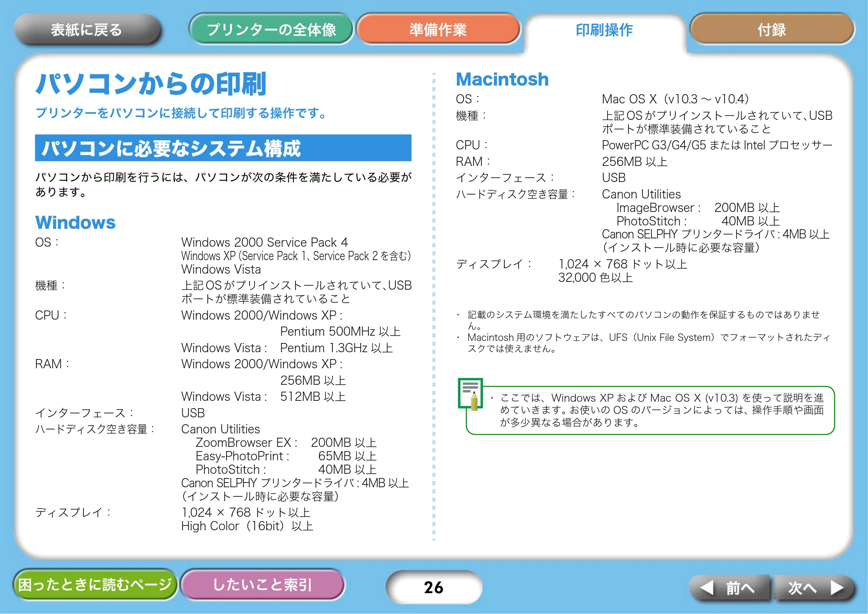The image size is (868, 614).
Task: Open the プリンターの全体像 tab
Action: pos(271,30)
